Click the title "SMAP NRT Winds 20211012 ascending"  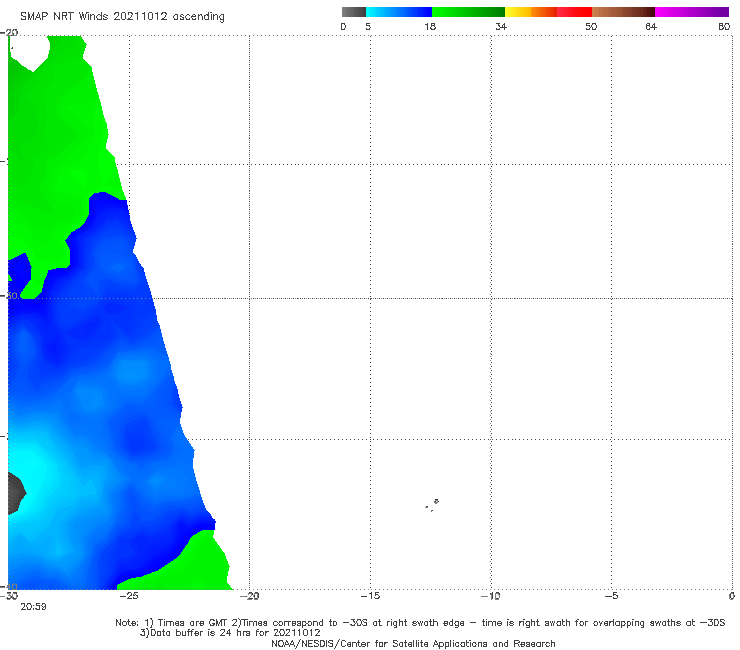(x=122, y=17)
